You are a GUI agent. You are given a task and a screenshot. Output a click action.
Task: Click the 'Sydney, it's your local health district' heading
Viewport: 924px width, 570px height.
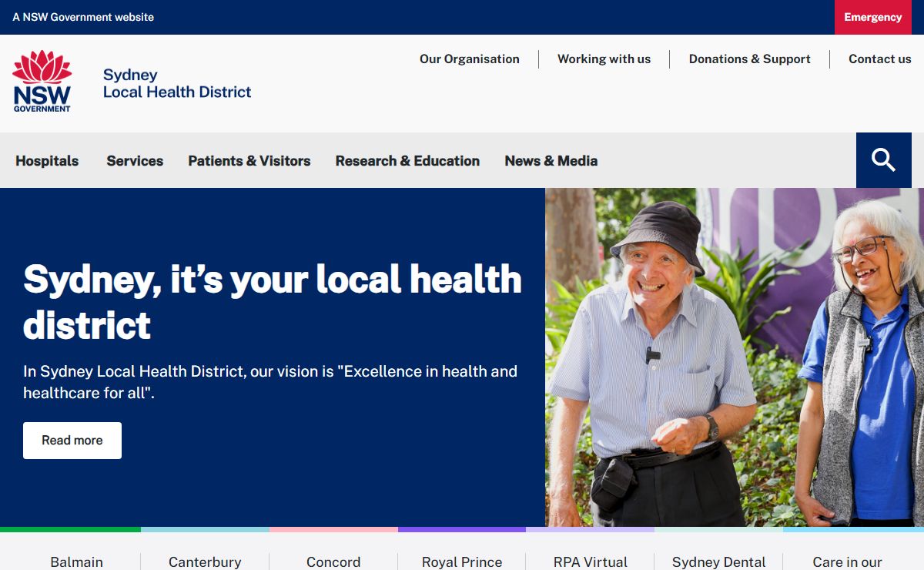273,301
